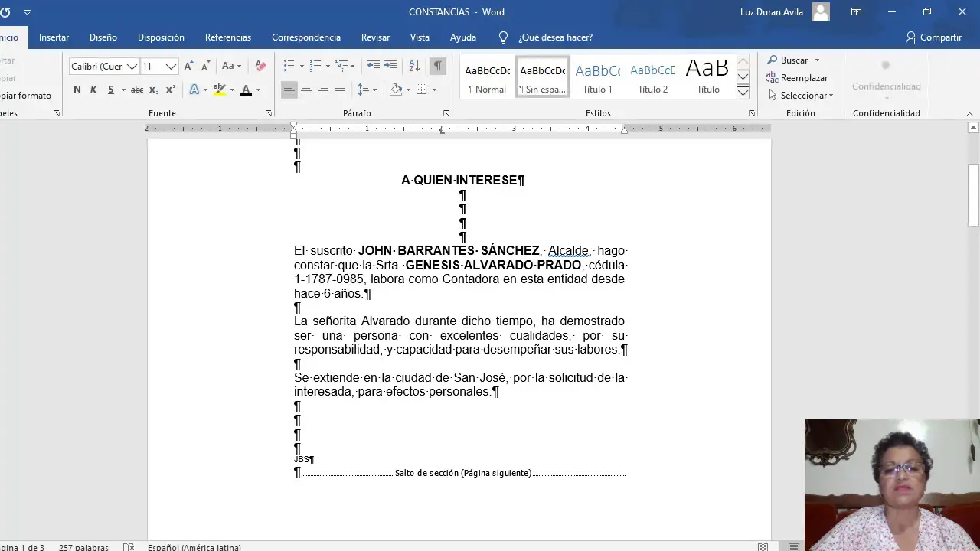Sort the selection alphabetically
980x551 pixels.
pos(414,66)
